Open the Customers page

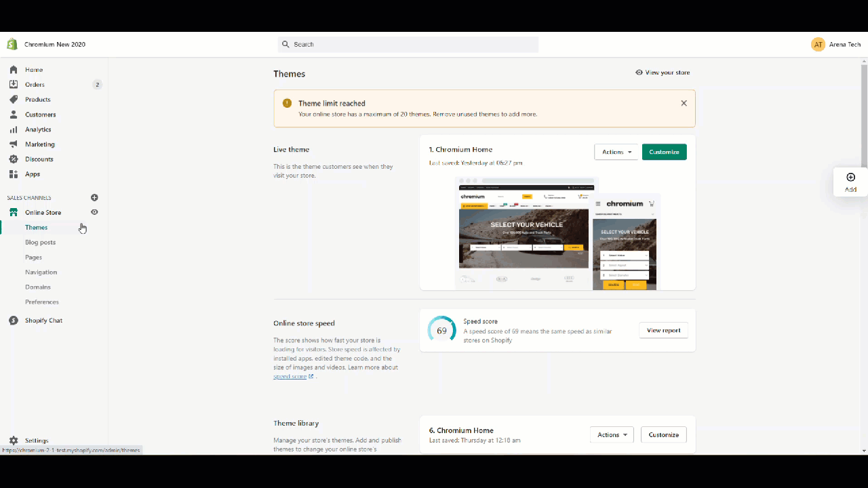[41, 115]
